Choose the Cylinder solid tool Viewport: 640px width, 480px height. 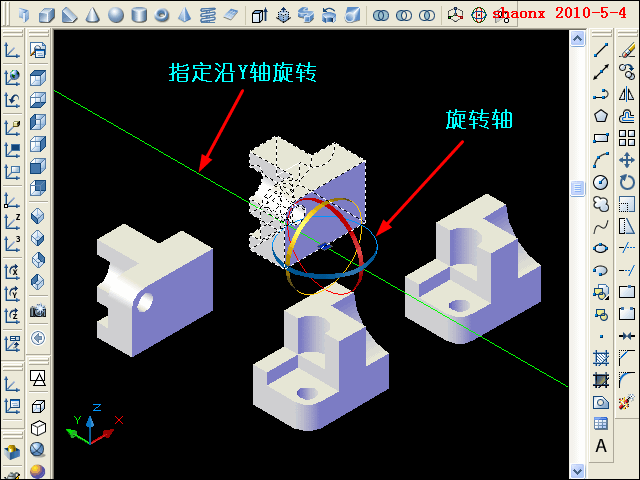click(x=139, y=15)
